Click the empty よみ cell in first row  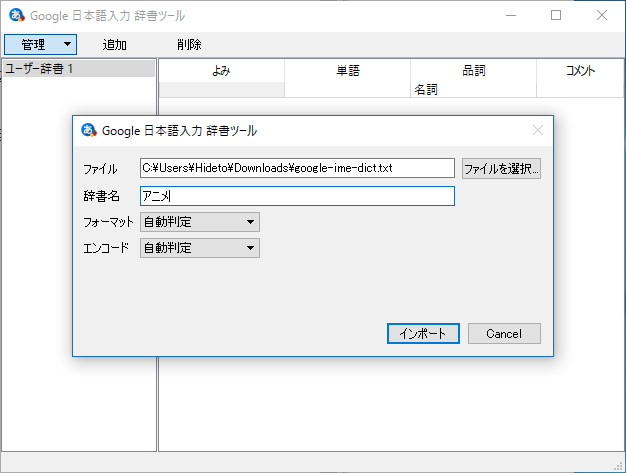[x=222, y=89]
